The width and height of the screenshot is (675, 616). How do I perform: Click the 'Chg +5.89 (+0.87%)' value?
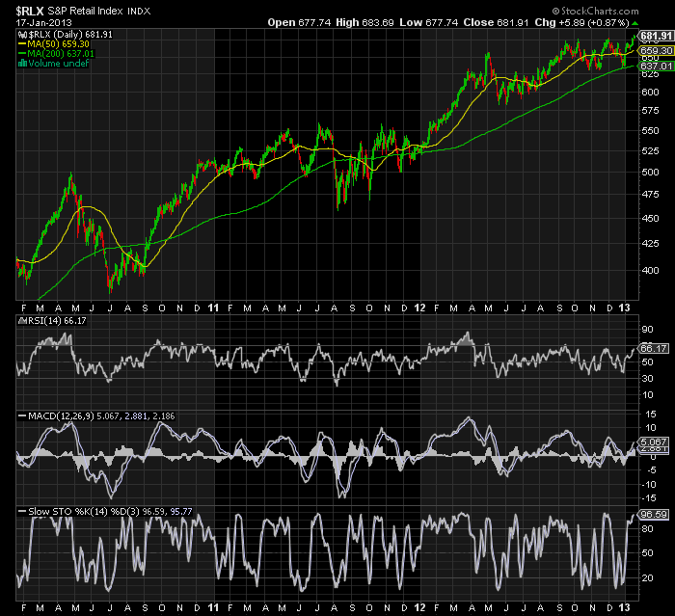[581, 22]
